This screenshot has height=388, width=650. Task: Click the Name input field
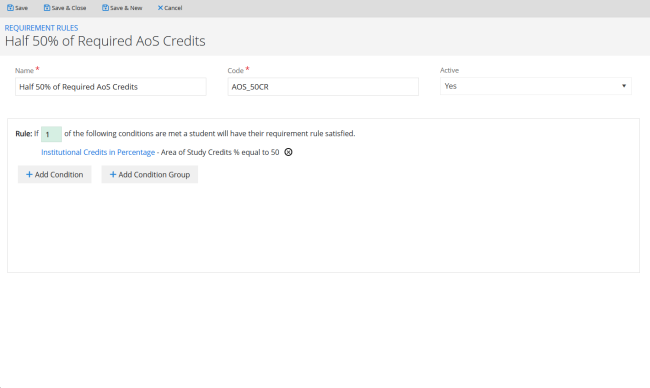pos(111,87)
